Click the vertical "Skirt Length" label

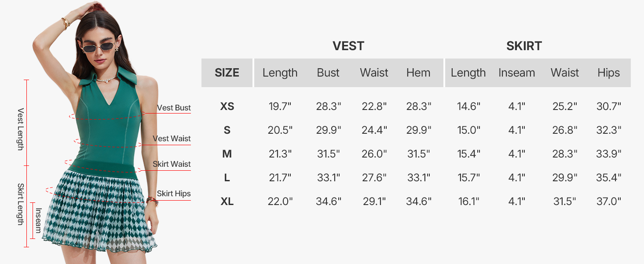click(x=20, y=204)
